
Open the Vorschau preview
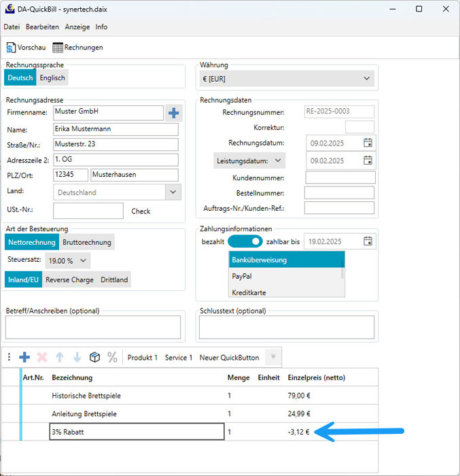click(x=26, y=48)
